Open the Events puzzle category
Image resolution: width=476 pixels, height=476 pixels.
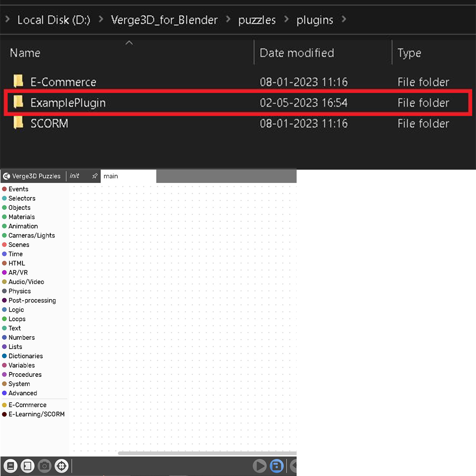[x=18, y=189]
